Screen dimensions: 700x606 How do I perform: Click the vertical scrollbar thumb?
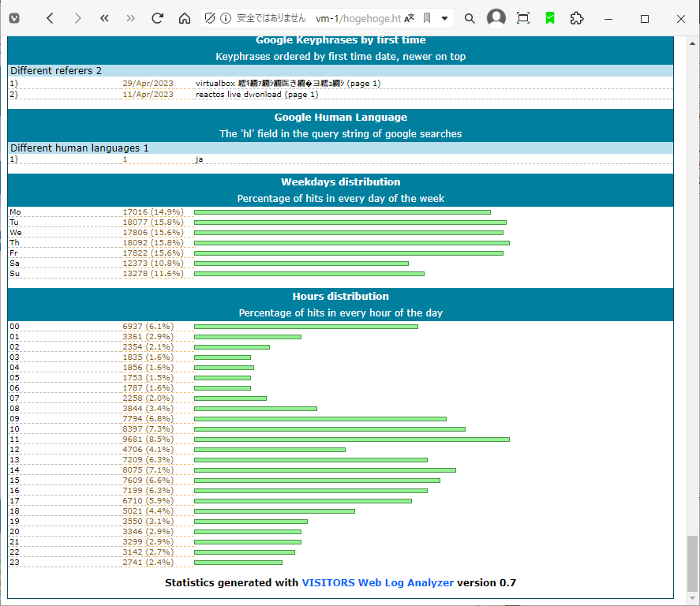coord(692,563)
